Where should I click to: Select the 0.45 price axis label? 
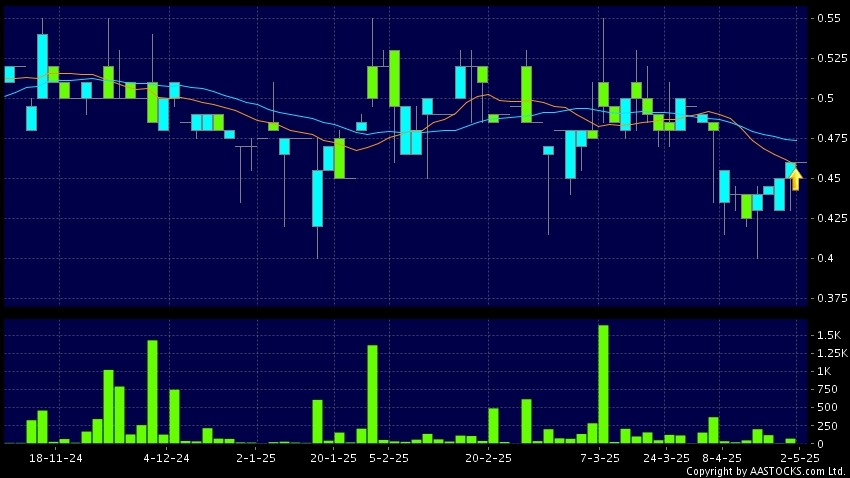[829, 178]
